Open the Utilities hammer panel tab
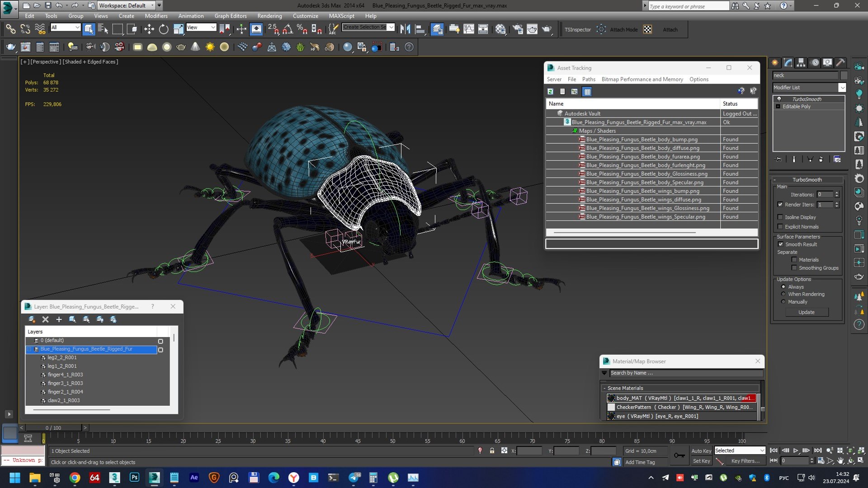 coord(840,63)
